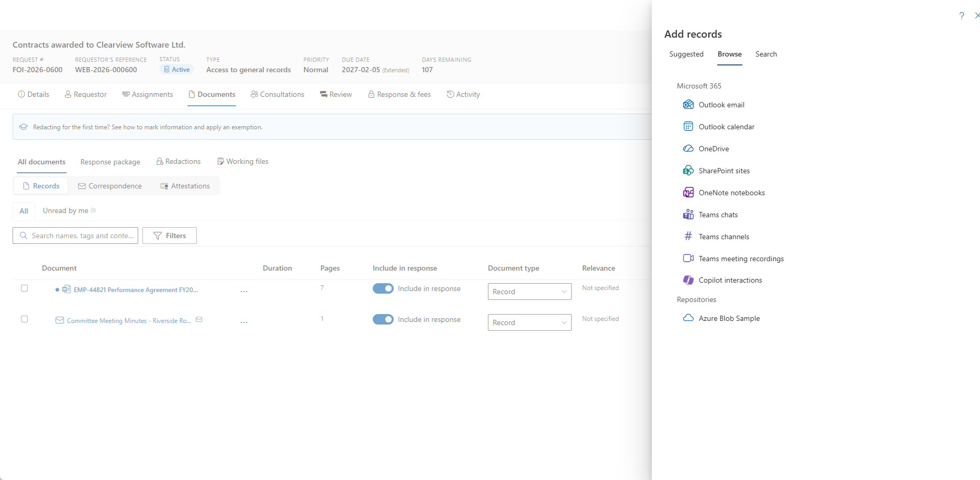Toggle Include in response for Committee Minutes
The width and height of the screenshot is (980, 480).
(383, 319)
